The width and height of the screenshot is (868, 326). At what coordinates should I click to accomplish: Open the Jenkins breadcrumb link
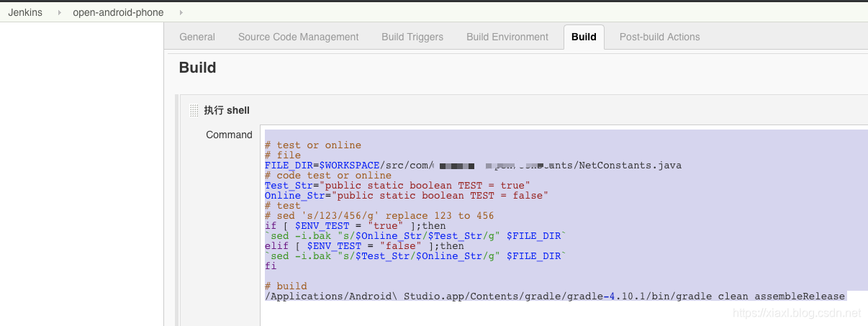click(25, 12)
